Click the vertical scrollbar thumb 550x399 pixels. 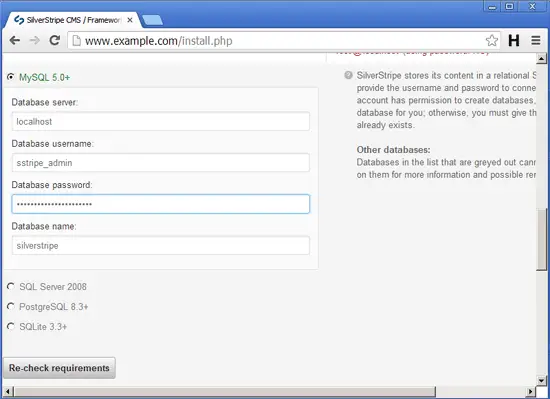pyautogui.click(x=541, y=239)
